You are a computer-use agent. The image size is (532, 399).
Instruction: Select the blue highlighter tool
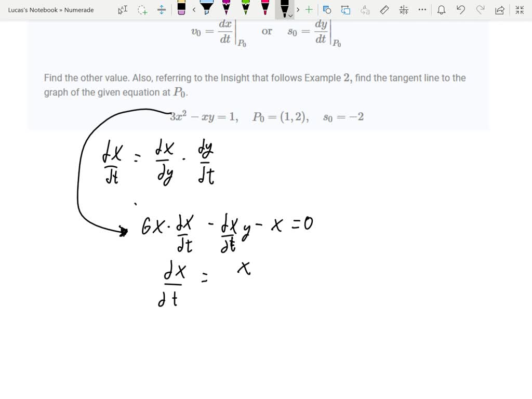(207, 9)
